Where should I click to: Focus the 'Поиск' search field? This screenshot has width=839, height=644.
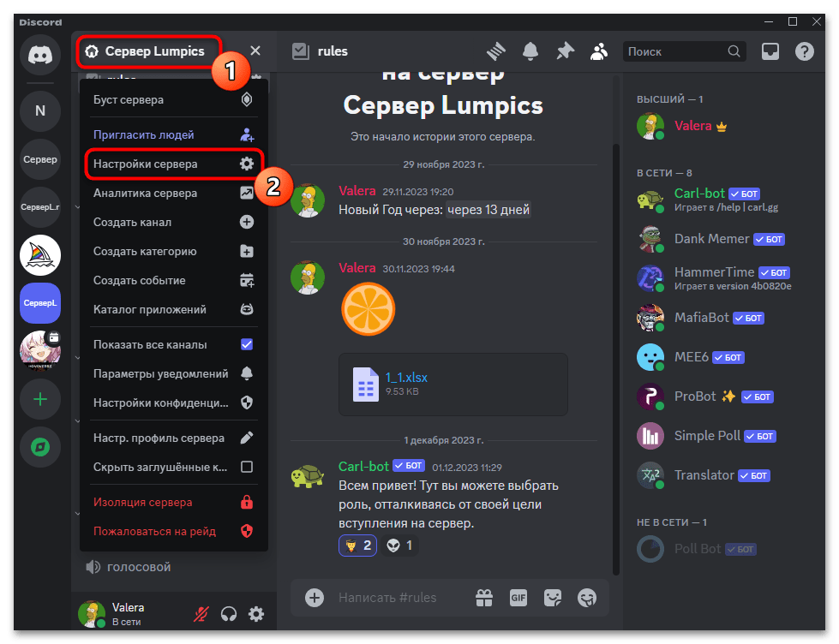677,51
